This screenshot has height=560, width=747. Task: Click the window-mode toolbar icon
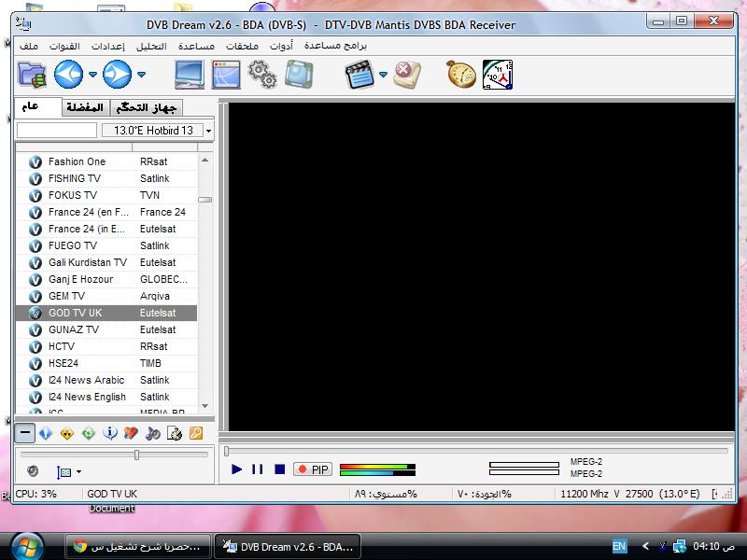point(226,75)
